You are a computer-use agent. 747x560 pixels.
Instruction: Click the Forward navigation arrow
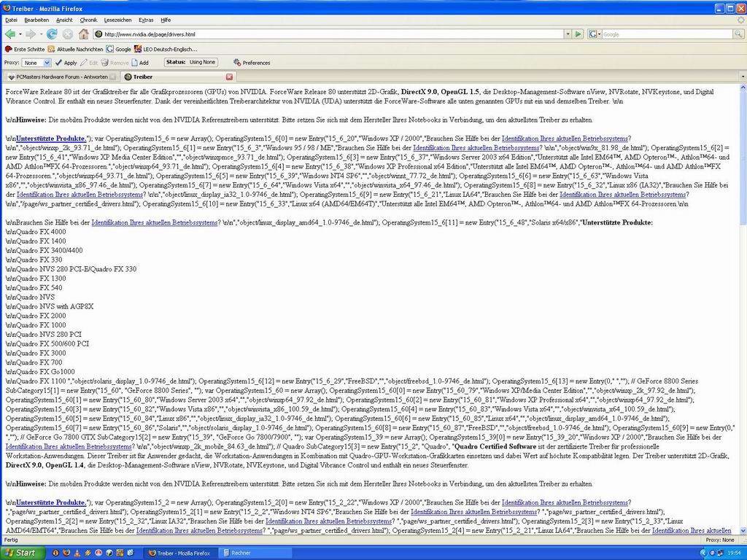tap(31, 34)
